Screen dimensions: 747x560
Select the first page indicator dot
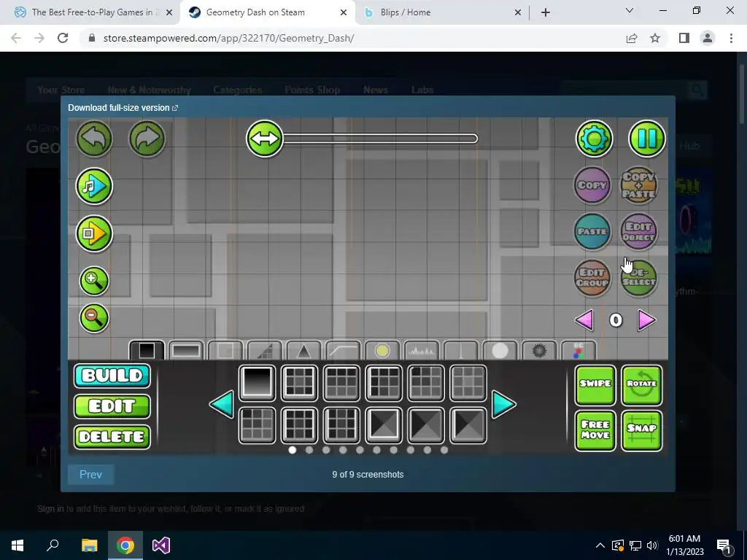[293, 450]
